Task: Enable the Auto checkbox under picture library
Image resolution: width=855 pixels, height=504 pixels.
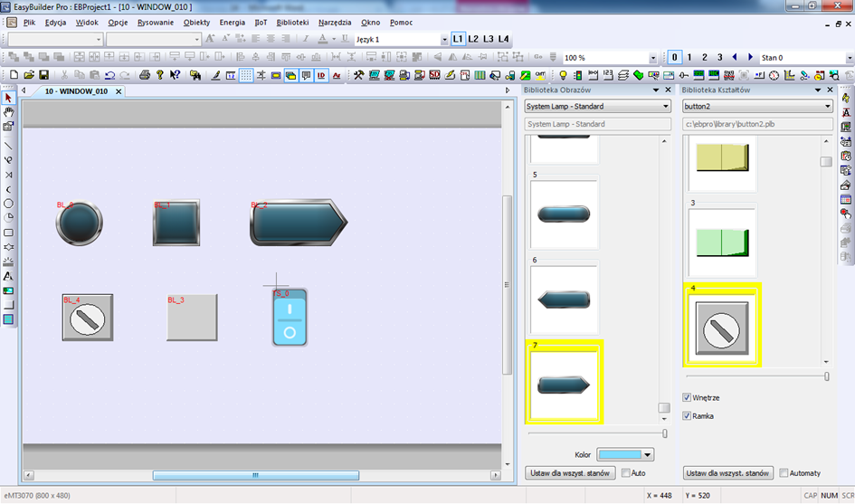Action: (x=626, y=473)
